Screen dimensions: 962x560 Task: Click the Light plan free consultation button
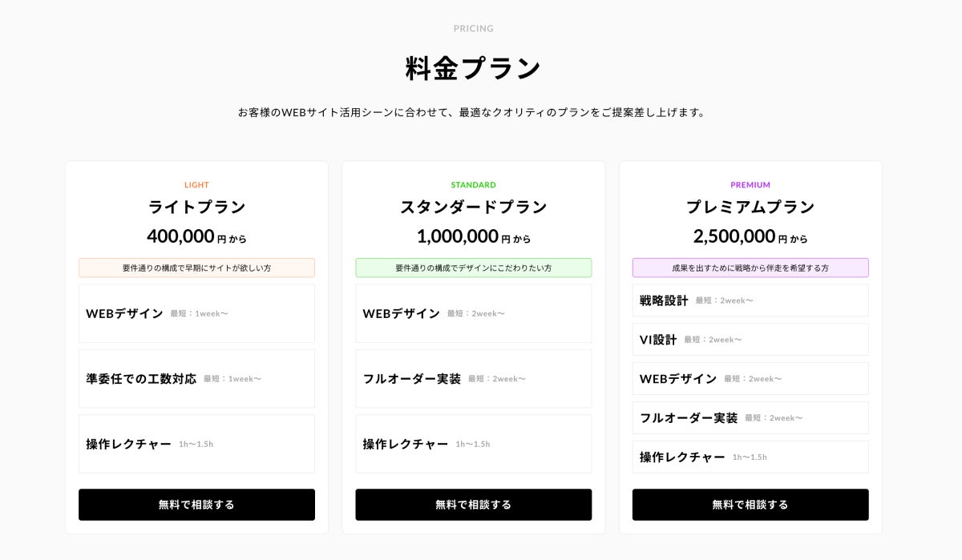point(196,505)
